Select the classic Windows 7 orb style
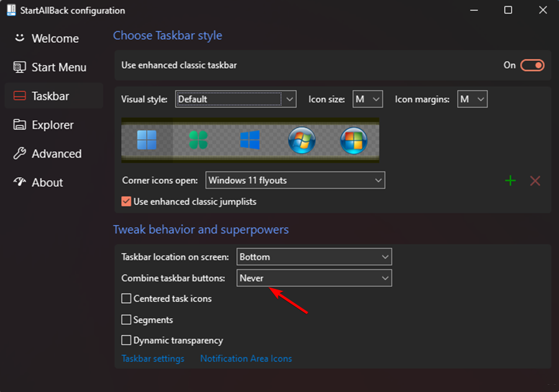This screenshot has height=392, width=559. [301, 140]
